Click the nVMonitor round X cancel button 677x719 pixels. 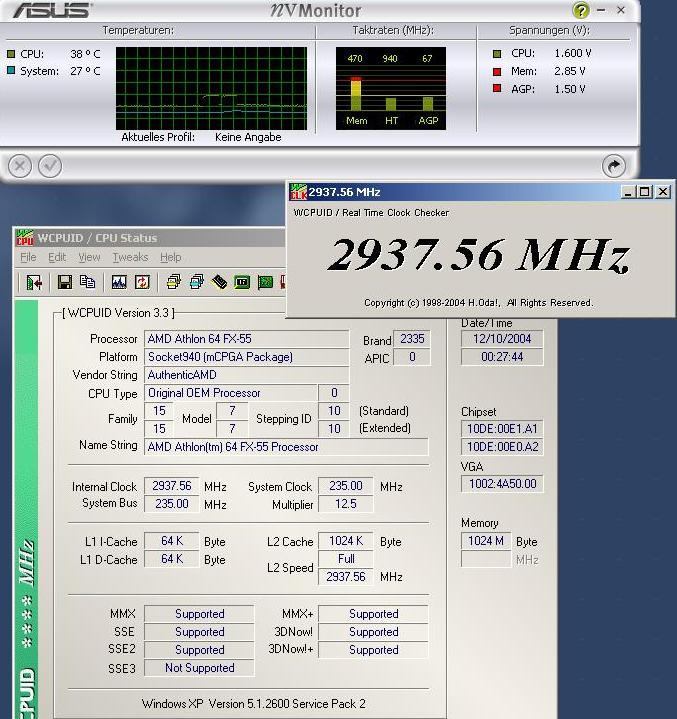point(20,166)
